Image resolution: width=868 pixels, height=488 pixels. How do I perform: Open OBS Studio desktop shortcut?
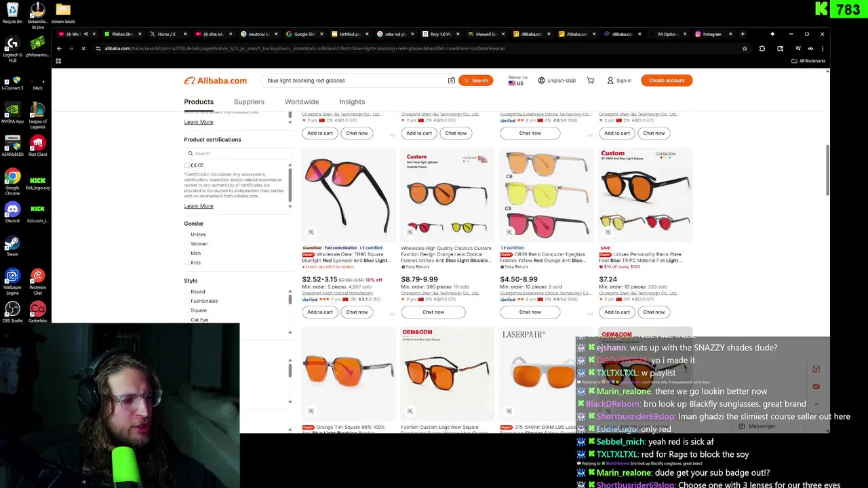click(12, 312)
